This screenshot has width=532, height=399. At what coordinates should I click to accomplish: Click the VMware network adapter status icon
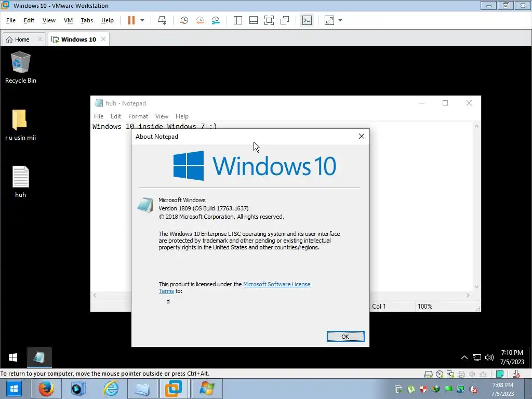tap(450, 374)
